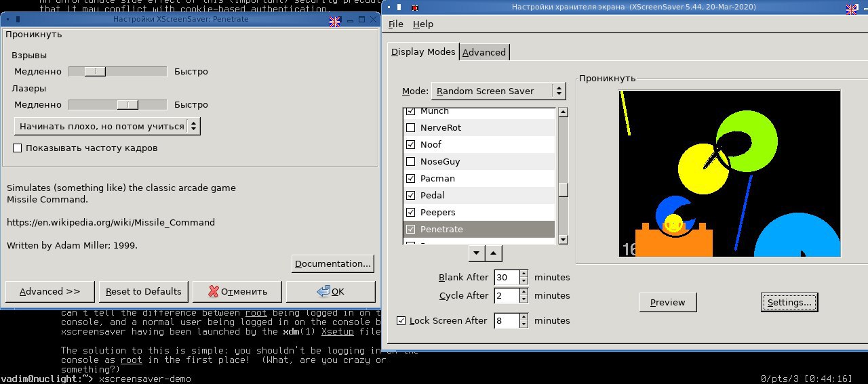868x384 pixels.
Task: Decrease Blank After minutes with down stepper
Action: [524, 281]
